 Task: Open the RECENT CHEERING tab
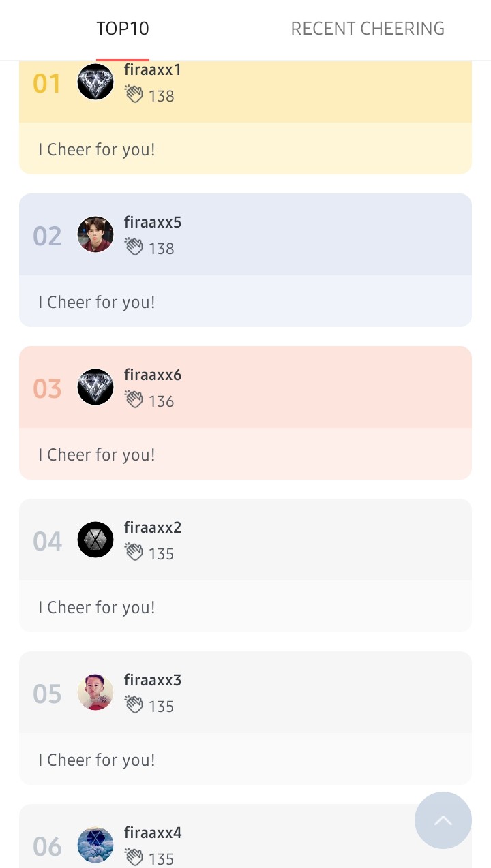[368, 29]
